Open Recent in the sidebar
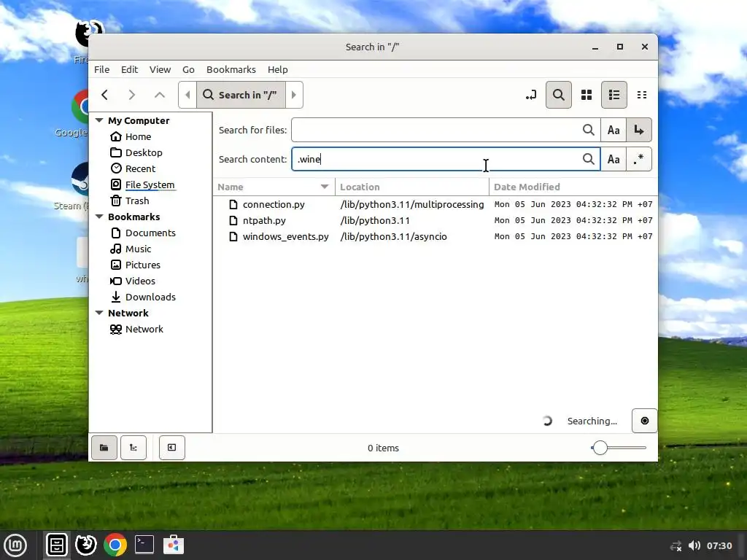Viewport: 747px width, 560px height. pyautogui.click(x=140, y=168)
